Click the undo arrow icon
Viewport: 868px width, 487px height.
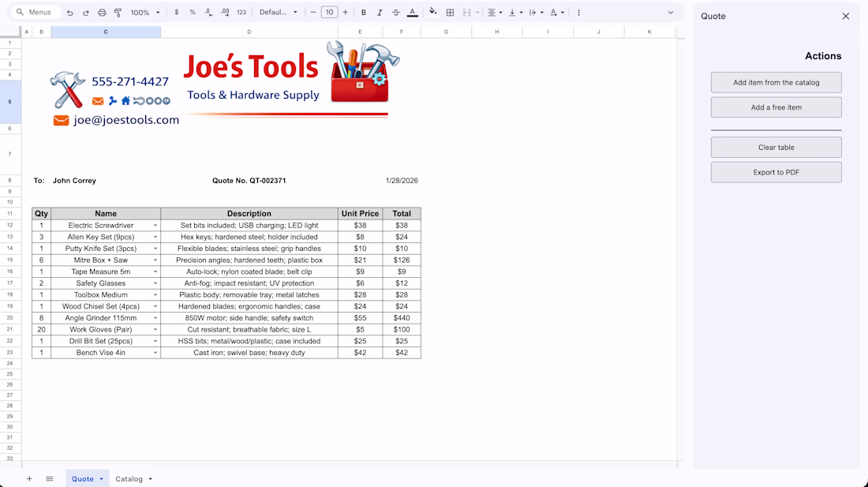(x=69, y=12)
